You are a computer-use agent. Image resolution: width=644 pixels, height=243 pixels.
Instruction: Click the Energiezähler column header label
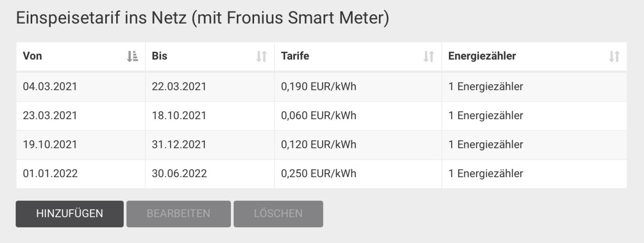pos(482,56)
